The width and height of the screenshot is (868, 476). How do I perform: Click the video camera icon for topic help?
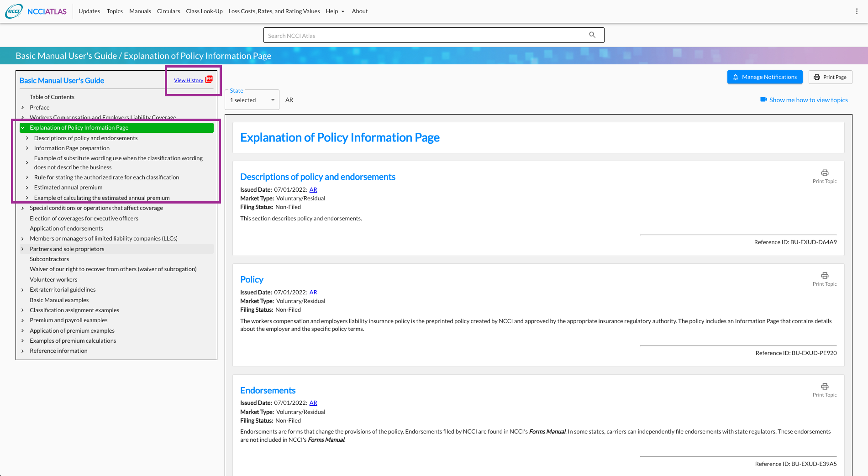pyautogui.click(x=763, y=99)
